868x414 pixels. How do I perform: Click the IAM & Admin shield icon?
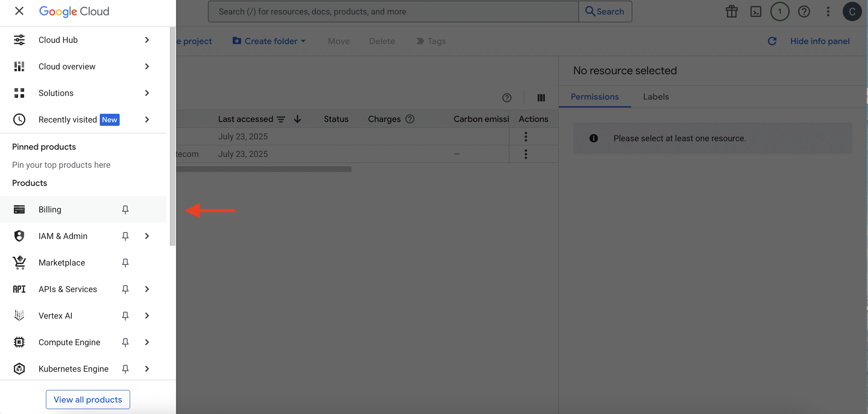pyautogui.click(x=19, y=236)
